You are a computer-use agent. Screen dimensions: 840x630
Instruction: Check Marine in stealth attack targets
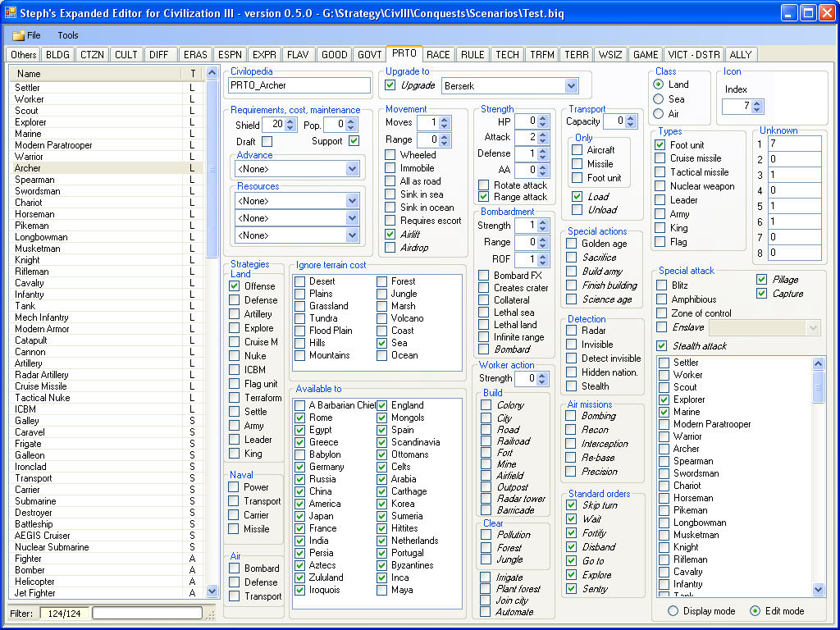(664, 412)
